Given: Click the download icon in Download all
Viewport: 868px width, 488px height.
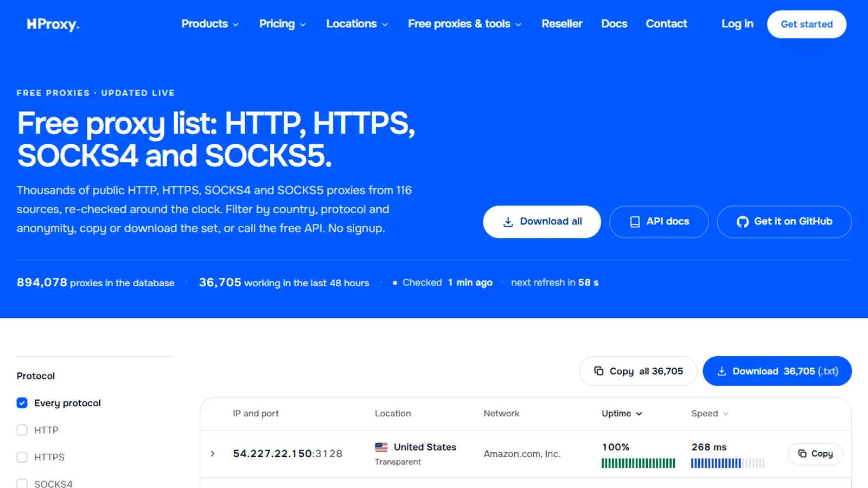Looking at the screenshot, I should tap(508, 222).
